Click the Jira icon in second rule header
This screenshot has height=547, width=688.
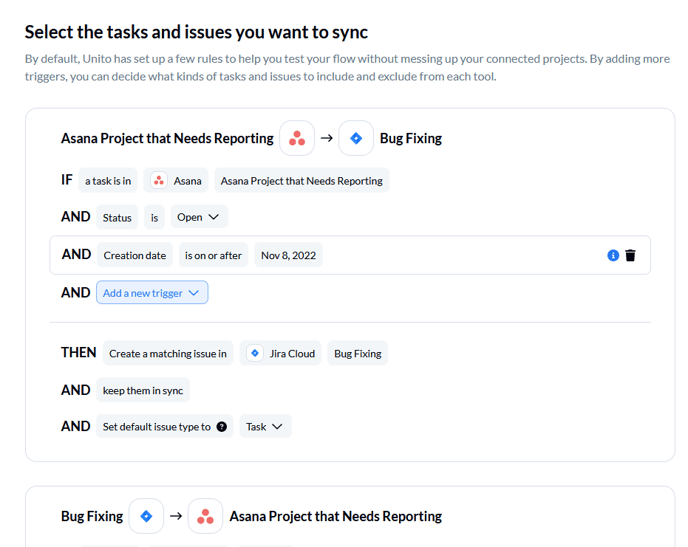click(x=146, y=516)
